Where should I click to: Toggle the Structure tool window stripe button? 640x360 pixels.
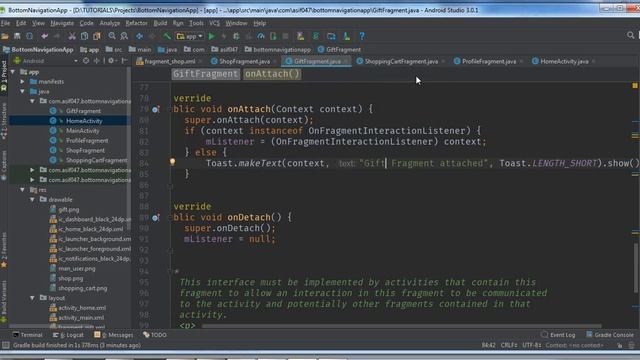pos(4,121)
